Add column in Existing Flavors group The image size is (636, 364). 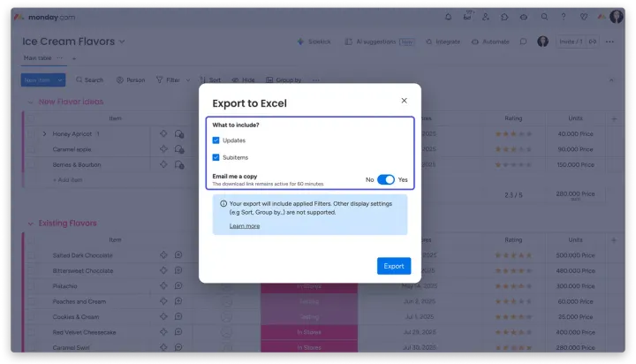click(x=614, y=240)
